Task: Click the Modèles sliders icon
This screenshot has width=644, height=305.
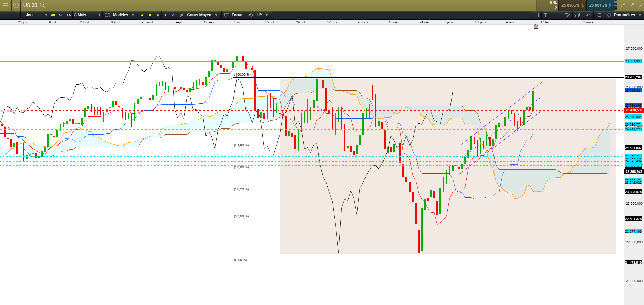Action: pyautogui.click(x=108, y=15)
